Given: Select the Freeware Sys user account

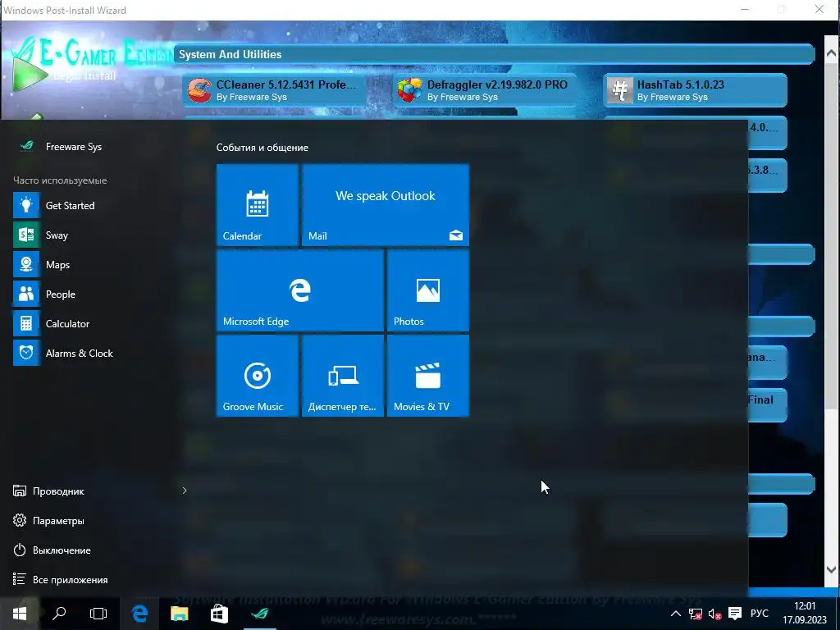Looking at the screenshot, I should pyautogui.click(x=61, y=146).
